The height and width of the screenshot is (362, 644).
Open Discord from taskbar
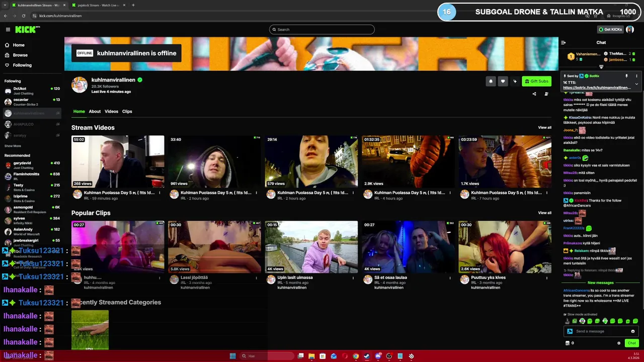[378, 356]
